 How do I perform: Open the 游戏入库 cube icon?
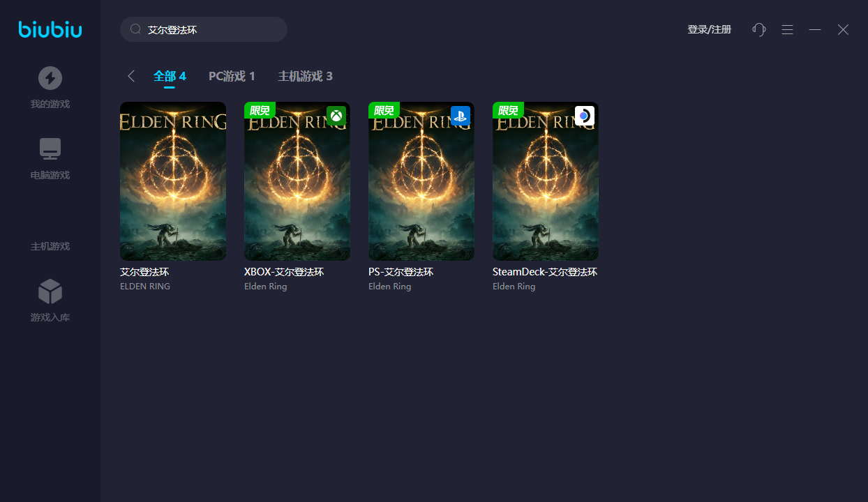[50, 291]
